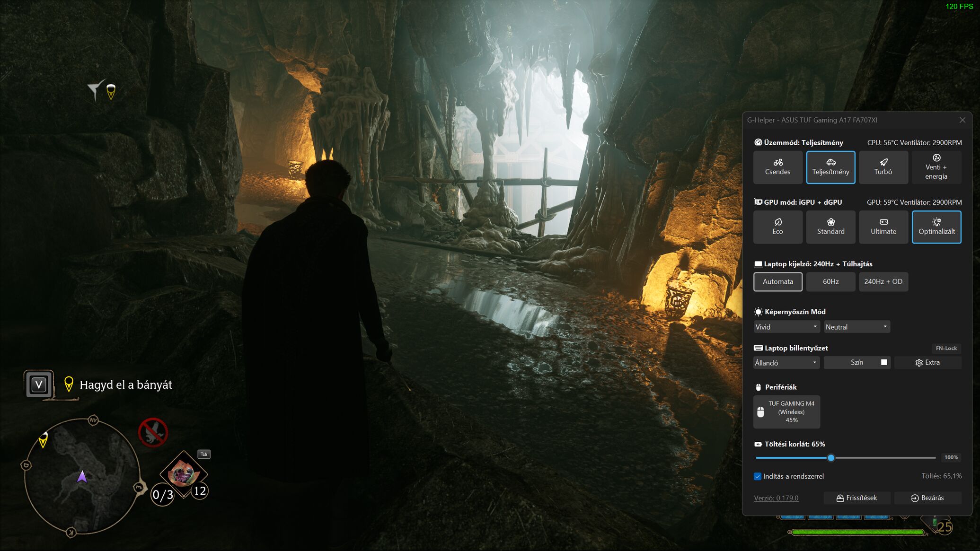This screenshot has height=551, width=980.
Task: Click the Laptop kijelző screen icon
Action: click(758, 264)
